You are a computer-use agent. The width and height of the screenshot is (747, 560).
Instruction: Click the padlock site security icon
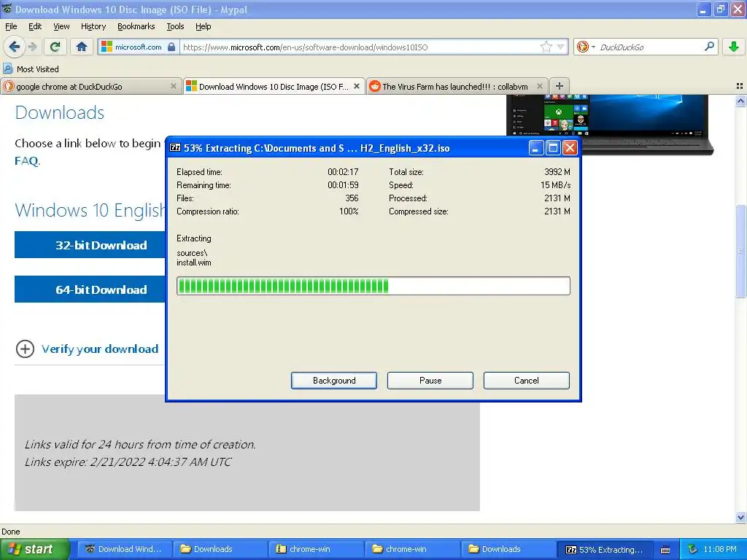click(x=171, y=47)
